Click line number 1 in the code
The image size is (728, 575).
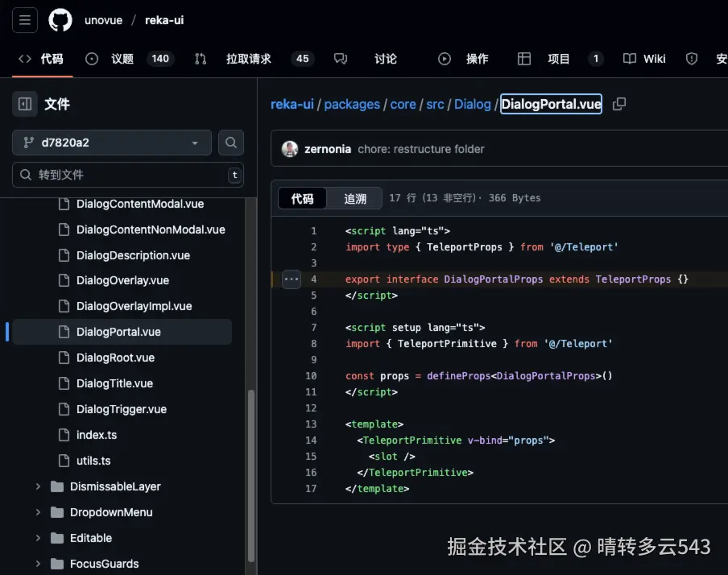pyautogui.click(x=314, y=231)
